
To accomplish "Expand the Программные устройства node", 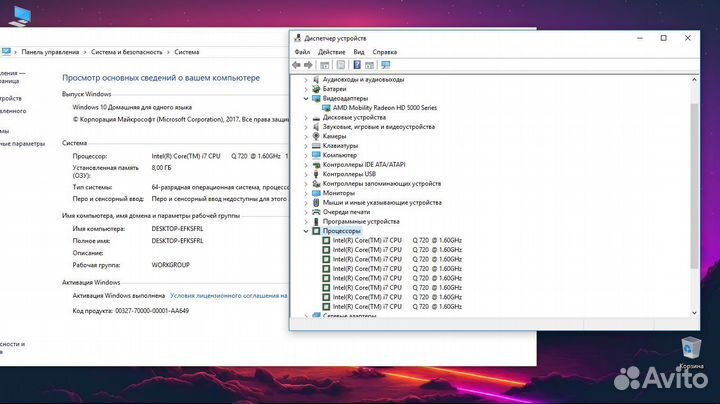I will (x=306, y=222).
